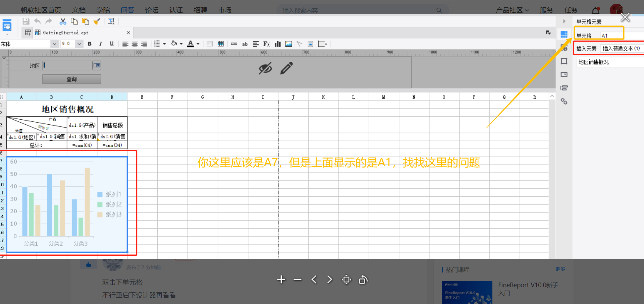Screen dimensions: 644x304
Task: Insert chart bar icon
Action: point(278,44)
